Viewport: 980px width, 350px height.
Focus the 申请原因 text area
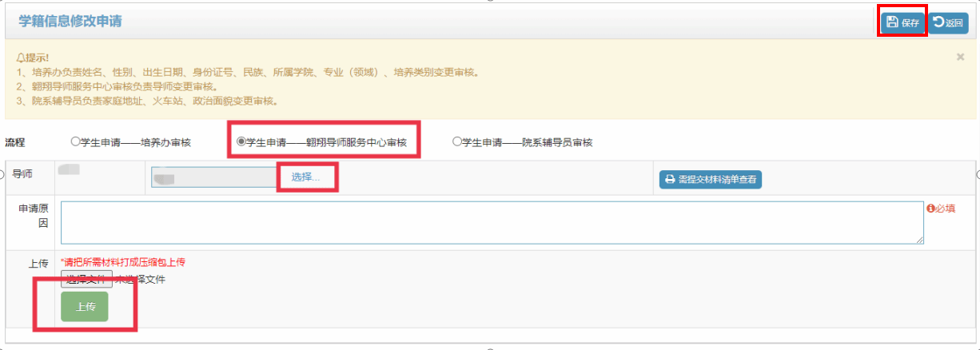pos(492,221)
